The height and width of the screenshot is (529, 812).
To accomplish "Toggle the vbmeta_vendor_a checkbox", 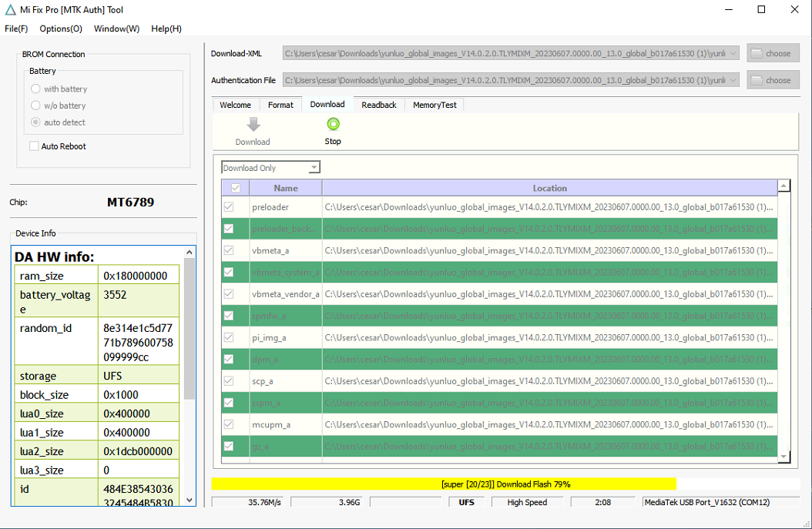I will pyautogui.click(x=228, y=294).
